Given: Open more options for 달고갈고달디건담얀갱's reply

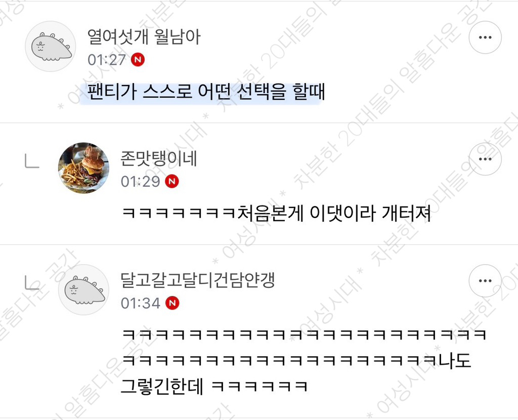Looking at the screenshot, I should click(x=485, y=280).
